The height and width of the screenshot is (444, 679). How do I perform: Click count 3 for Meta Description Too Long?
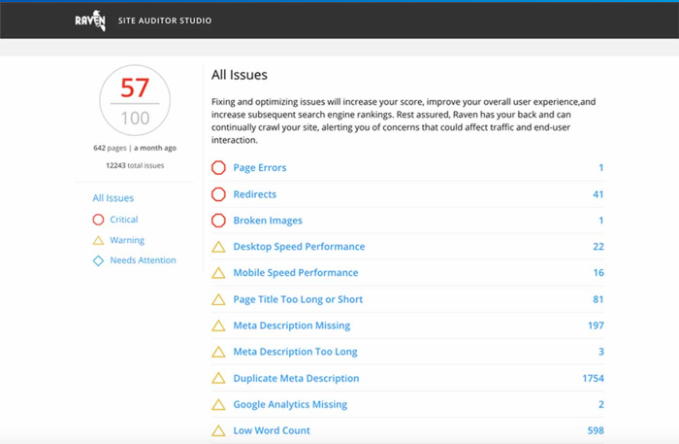point(601,352)
